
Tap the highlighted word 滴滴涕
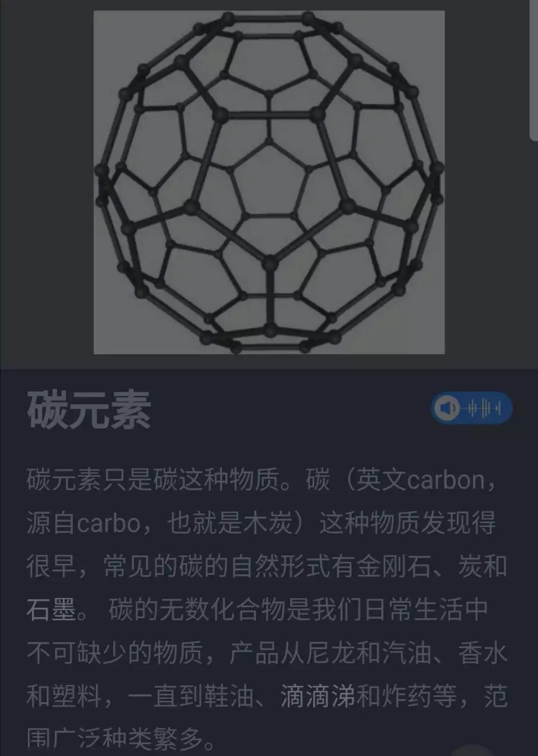click(318, 696)
